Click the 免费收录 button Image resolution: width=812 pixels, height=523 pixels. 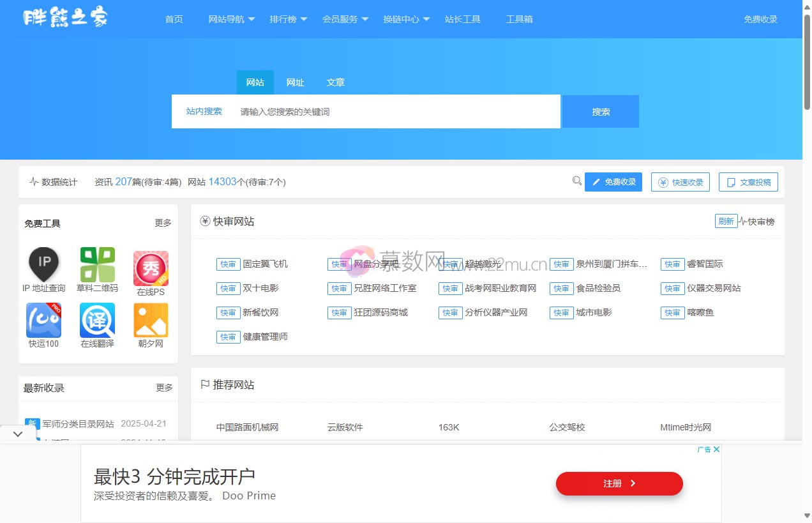[x=613, y=181]
